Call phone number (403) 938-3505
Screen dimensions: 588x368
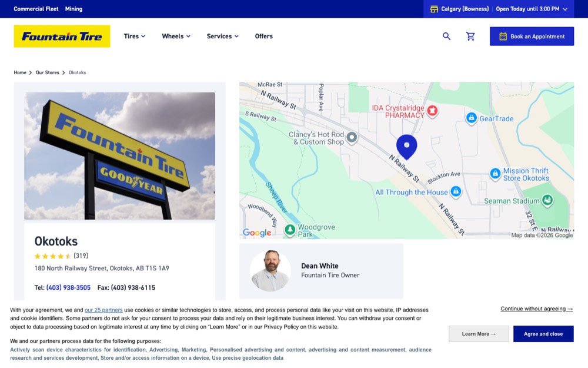pos(68,288)
